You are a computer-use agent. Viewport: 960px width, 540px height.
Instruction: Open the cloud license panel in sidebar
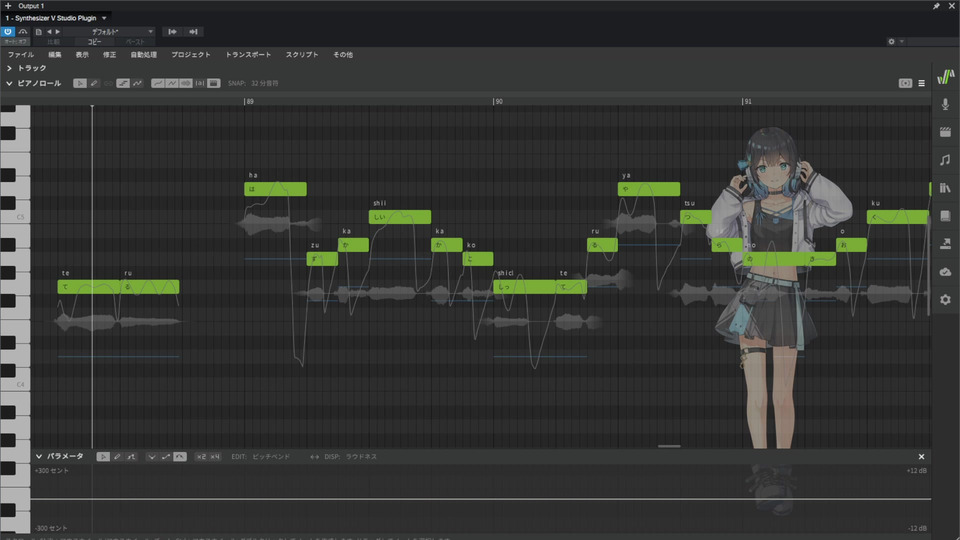click(945, 271)
